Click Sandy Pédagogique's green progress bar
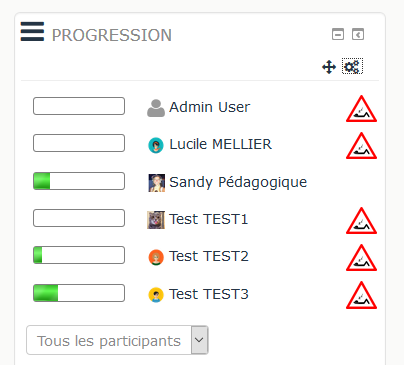404x365 pixels. [x=79, y=181]
